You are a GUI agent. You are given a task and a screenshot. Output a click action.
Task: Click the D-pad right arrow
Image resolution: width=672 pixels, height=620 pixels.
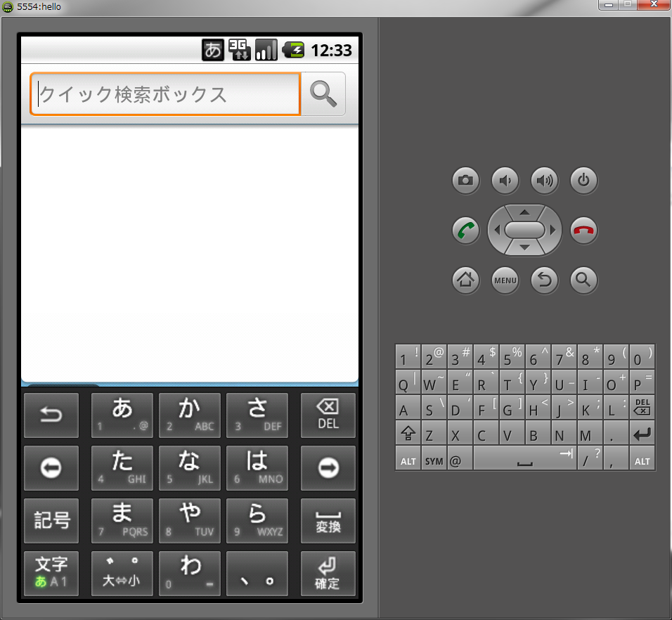(553, 230)
